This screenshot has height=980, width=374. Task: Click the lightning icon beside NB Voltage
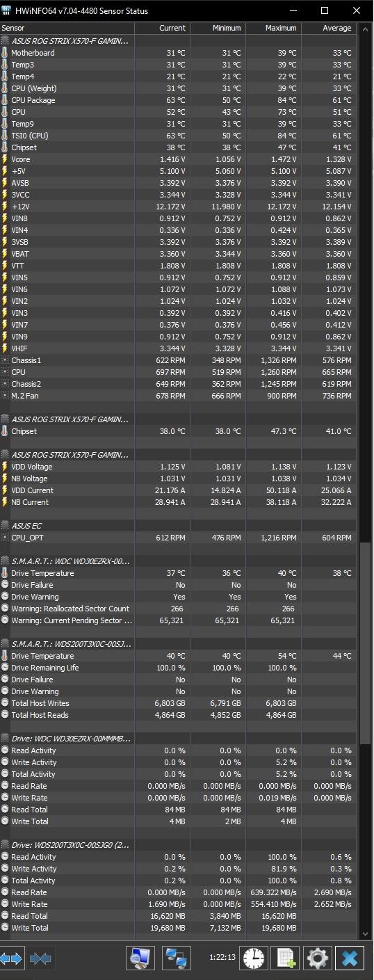click(6, 479)
